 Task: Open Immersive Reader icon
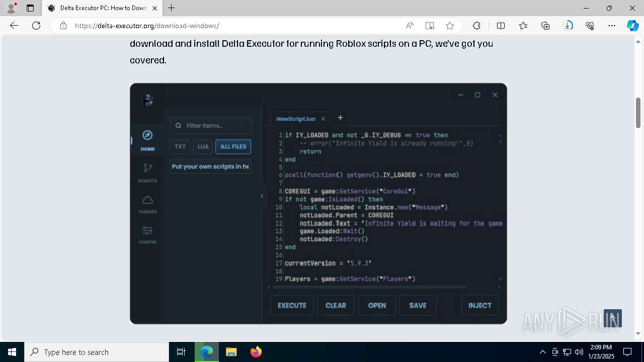430,26
